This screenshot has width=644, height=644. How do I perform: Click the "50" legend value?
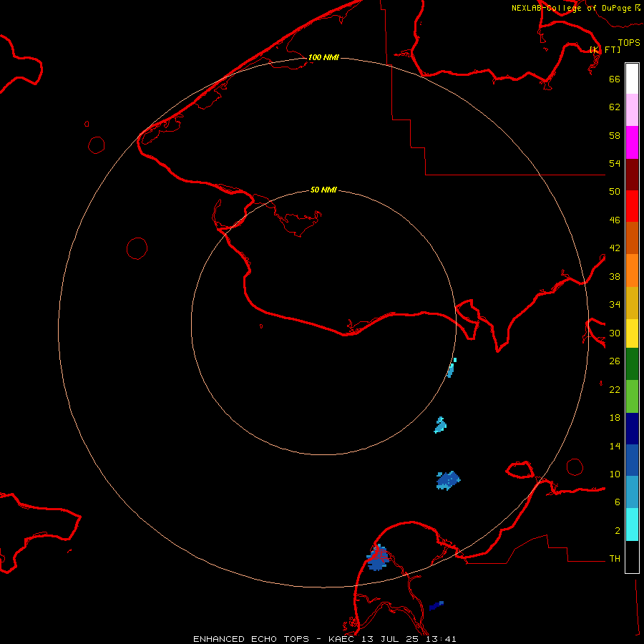(x=615, y=192)
